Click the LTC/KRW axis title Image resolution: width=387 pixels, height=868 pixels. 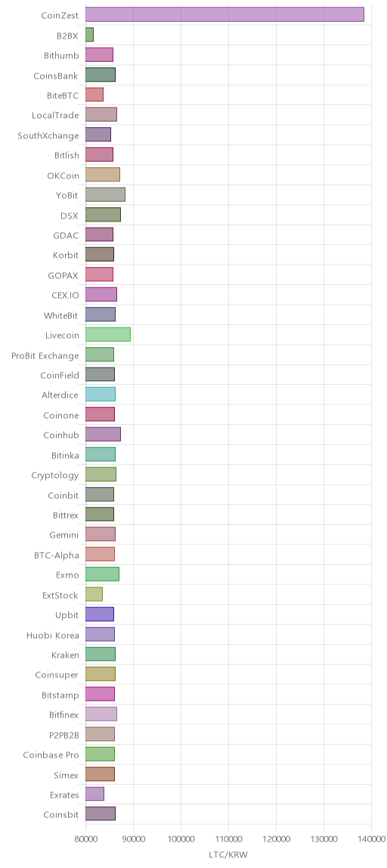(x=228, y=854)
